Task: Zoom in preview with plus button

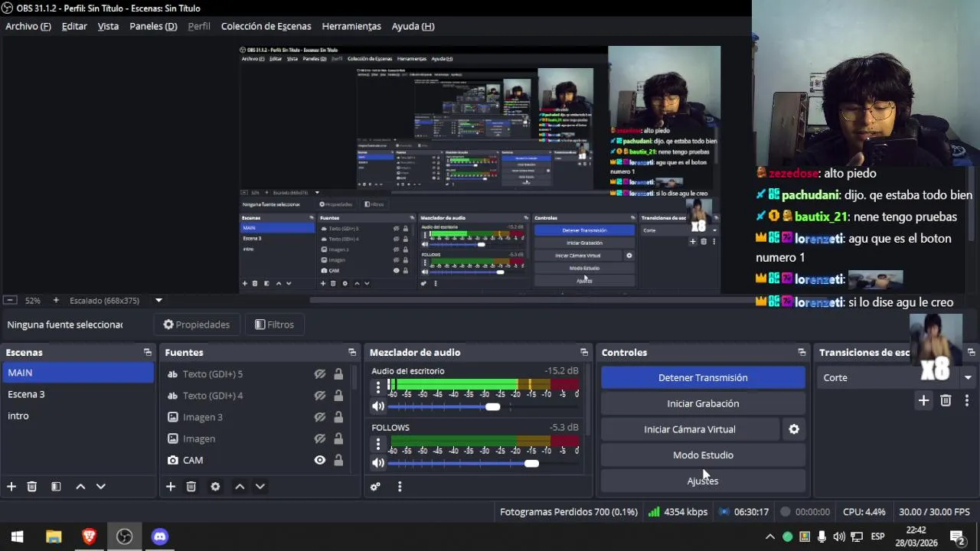Action: coord(55,301)
